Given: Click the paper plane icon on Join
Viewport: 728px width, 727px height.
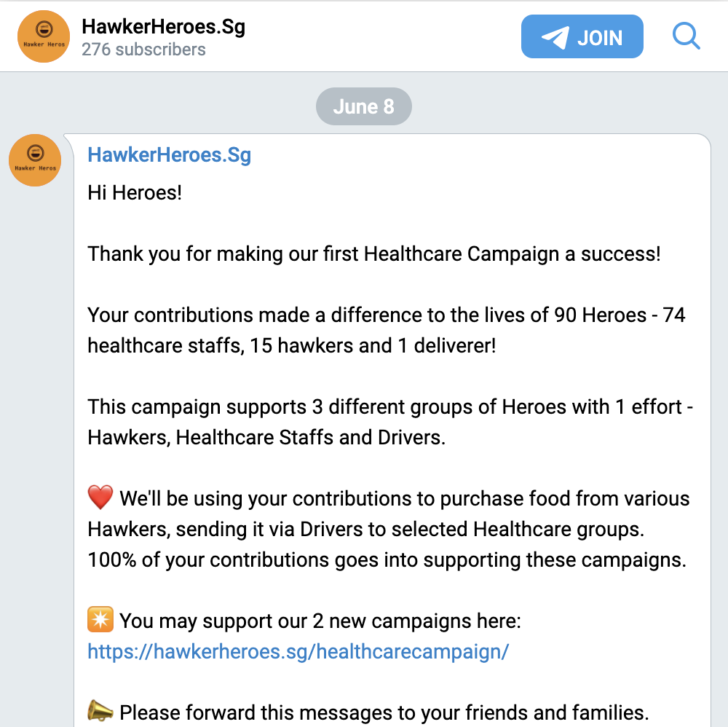Looking at the screenshot, I should click(x=555, y=37).
